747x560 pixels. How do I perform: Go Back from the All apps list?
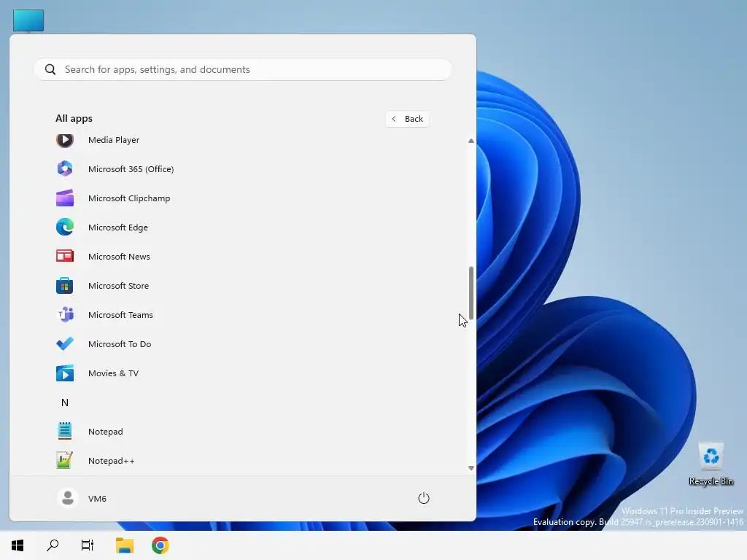(x=407, y=119)
